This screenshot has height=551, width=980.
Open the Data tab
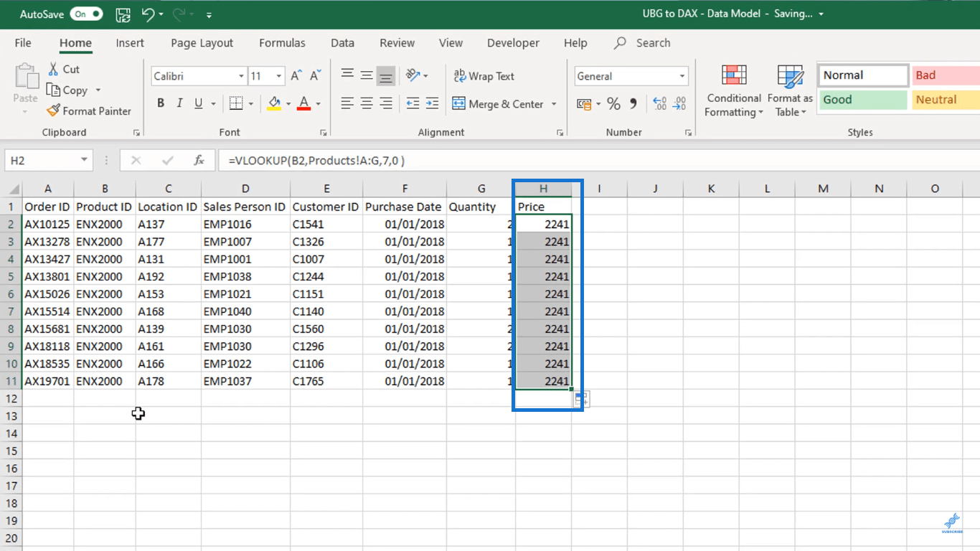tap(342, 43)
